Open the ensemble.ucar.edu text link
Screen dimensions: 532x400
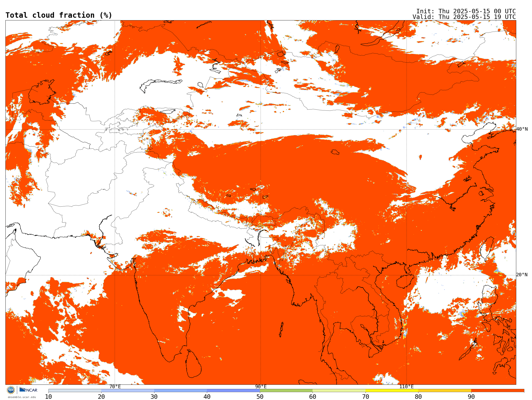coord(22,397)
